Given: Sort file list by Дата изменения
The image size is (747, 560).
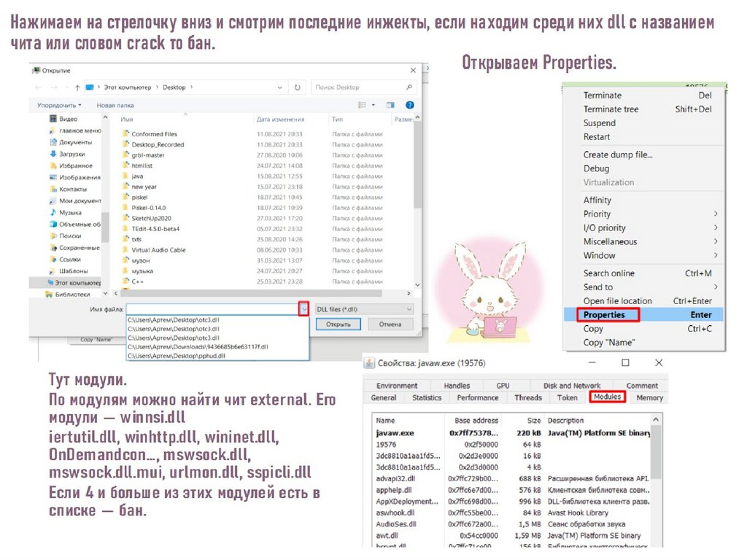Looking at the screenshot, I should tap(280, 120).
